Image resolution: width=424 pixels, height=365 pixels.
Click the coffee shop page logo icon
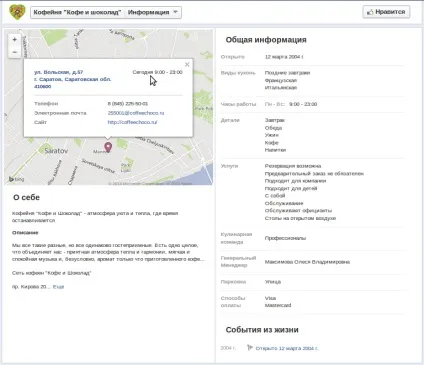coord(17,12)
